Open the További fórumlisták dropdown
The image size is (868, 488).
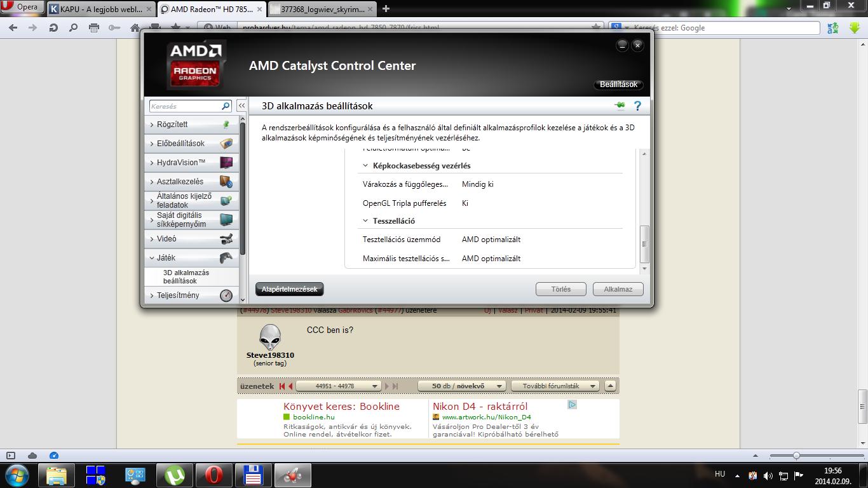[555, 386]
